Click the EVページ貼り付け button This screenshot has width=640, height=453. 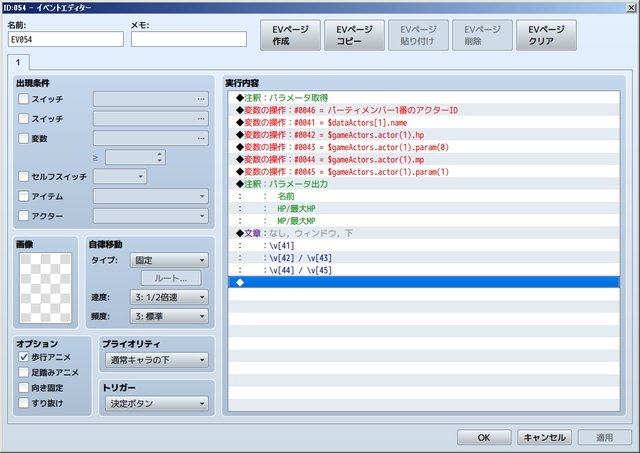[x=418, y=35]
